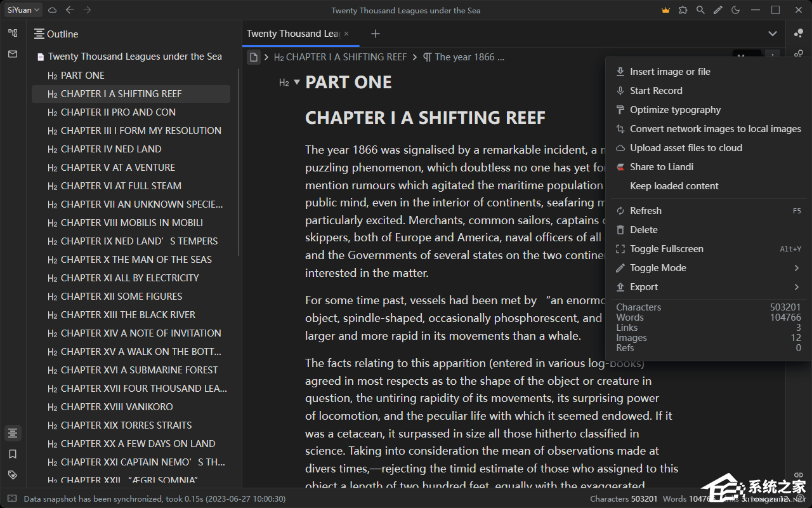Image resolution: width=812 pixels, height=508 pixels.
Task: Open CHAPTER III I FORM MY RESOLUTION
Action: [x=131, y=130]
